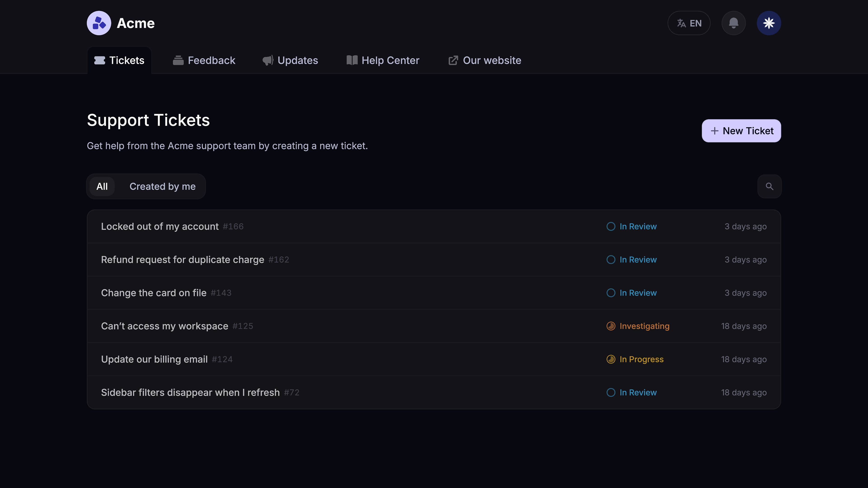Create a New Ticket
The height and width of the screenshot is (488, 868).
click(x=741, y=131)
